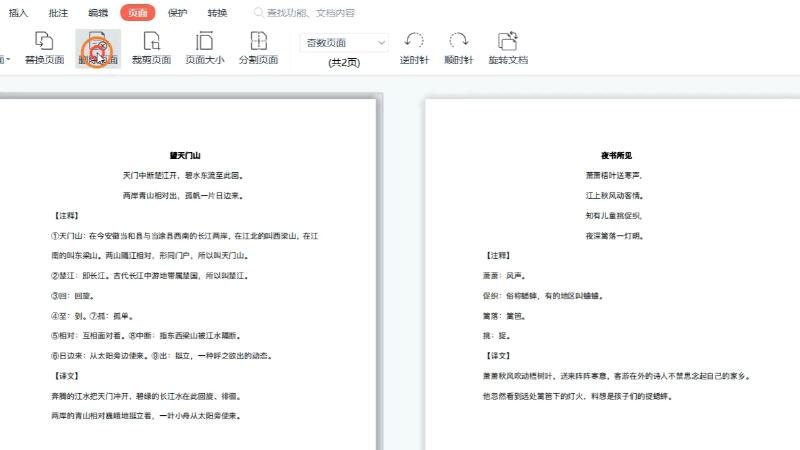Click the magnifier search icon
The height and width of the screenshot is (450, 800).
pos(260,13)
